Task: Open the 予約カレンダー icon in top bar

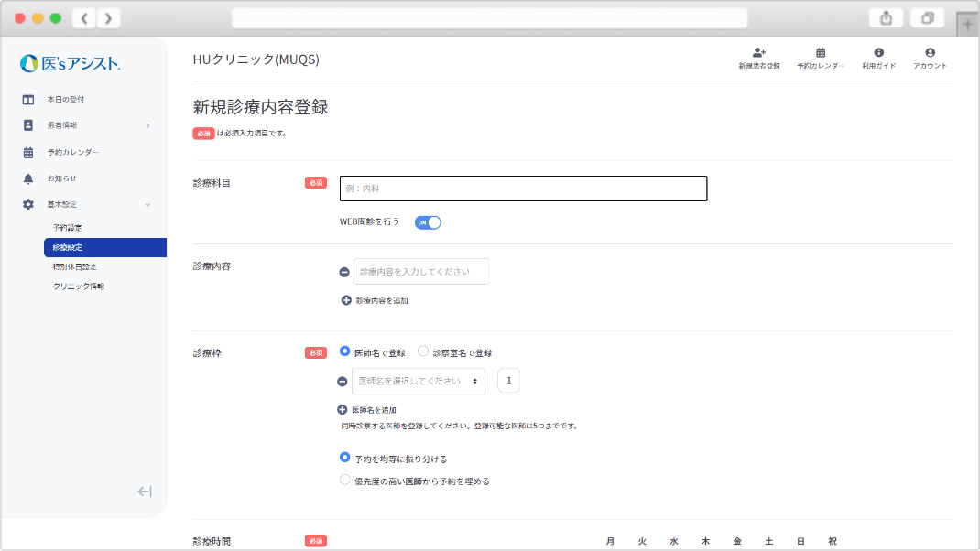Action: coord(821,53)
